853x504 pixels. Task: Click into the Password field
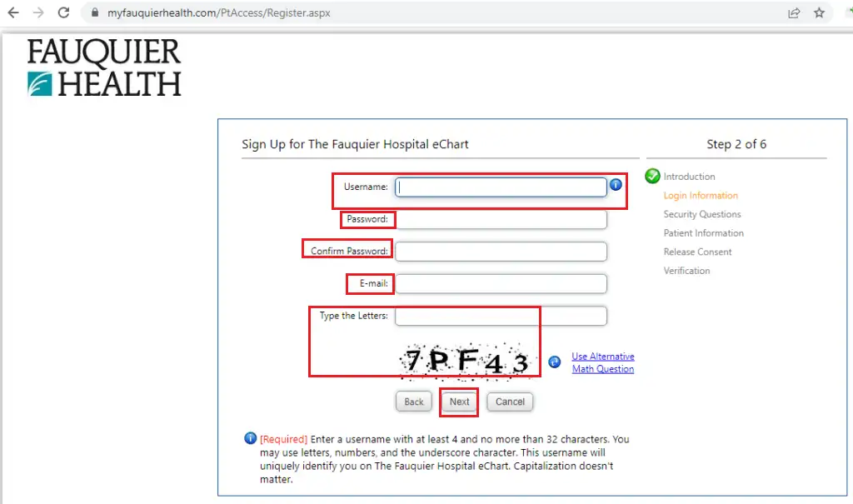[x=501, y=219]
